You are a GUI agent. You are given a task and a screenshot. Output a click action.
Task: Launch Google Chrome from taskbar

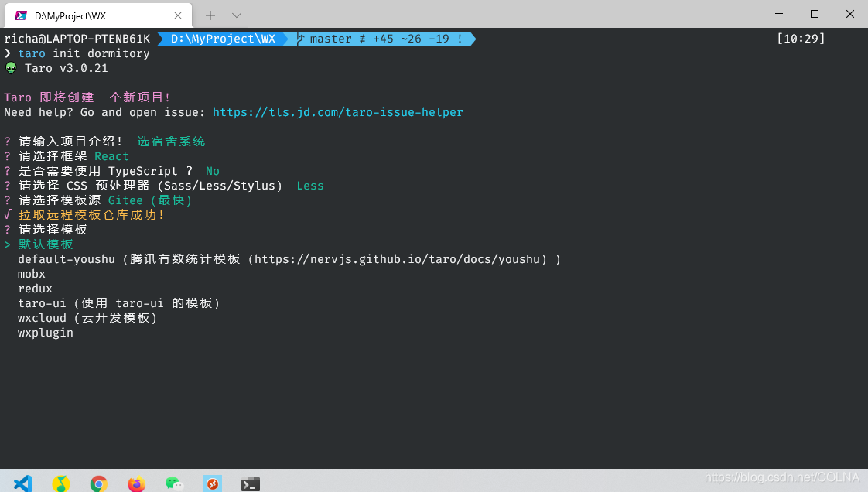pyautogui.click(x=98, y=483)
